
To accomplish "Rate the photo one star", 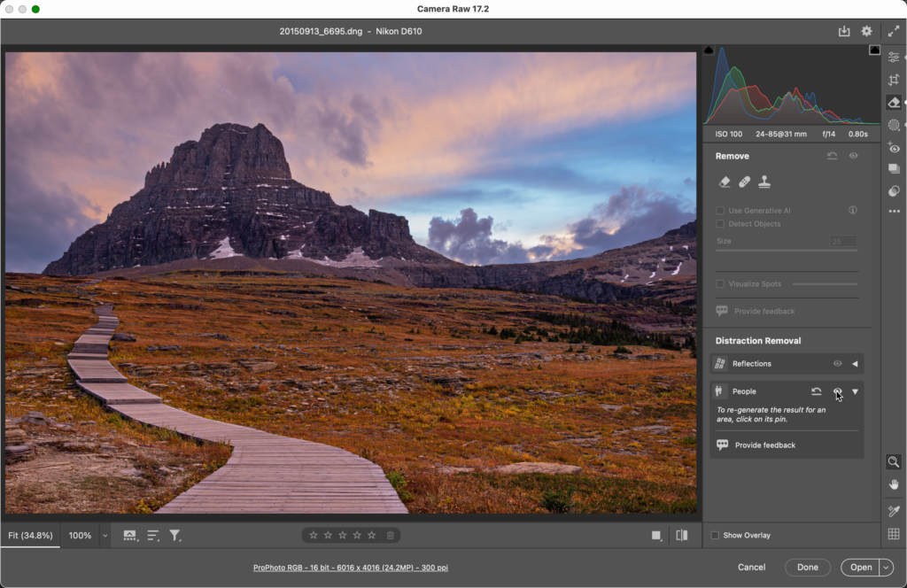I will 314,536.
